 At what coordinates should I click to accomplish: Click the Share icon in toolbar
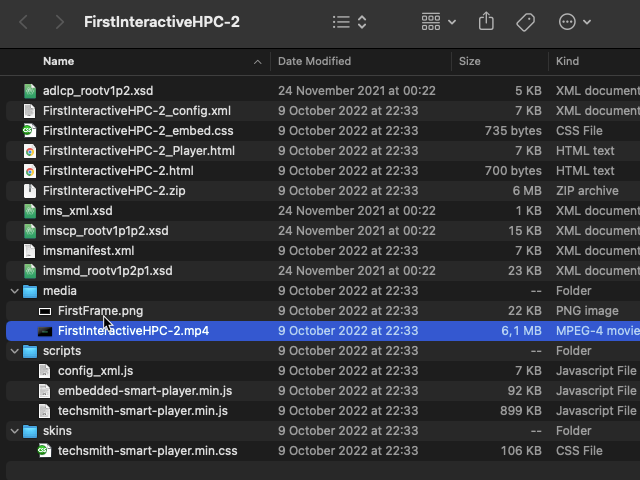click(x=486, y=21)
